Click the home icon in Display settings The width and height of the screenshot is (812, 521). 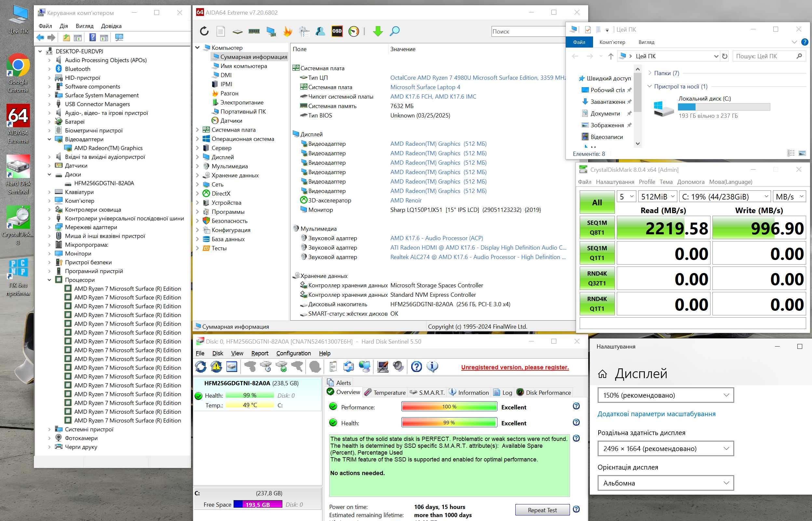pyautogui.click(x=602, y=374)
